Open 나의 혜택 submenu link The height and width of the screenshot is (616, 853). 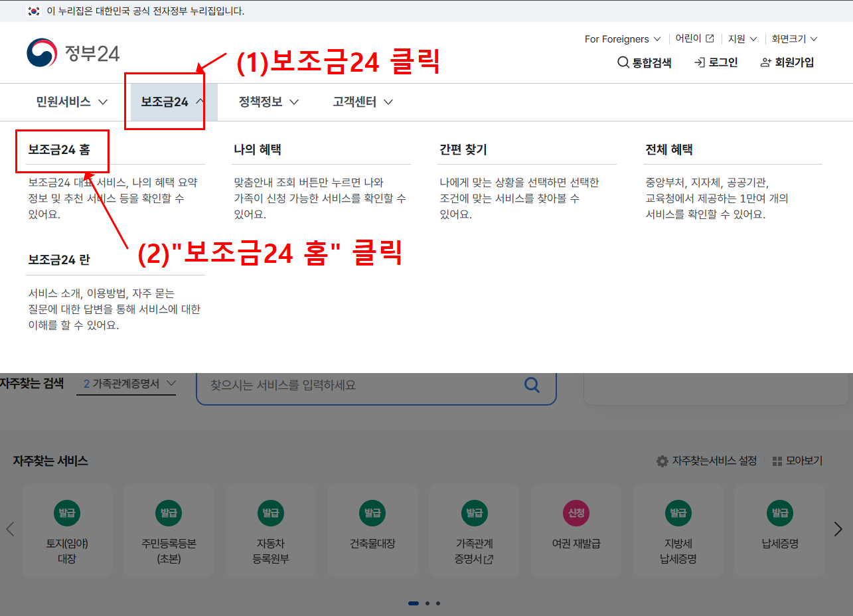tap(258, 150)
